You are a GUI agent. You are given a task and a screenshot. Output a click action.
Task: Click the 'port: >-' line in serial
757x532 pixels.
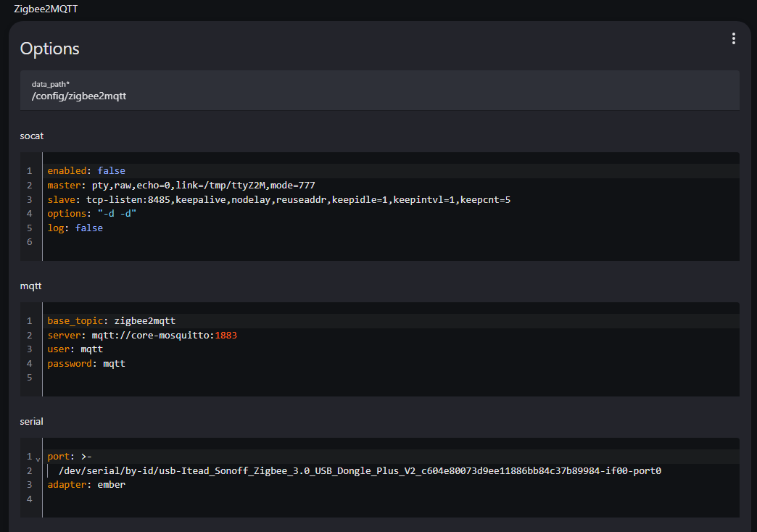70,456
